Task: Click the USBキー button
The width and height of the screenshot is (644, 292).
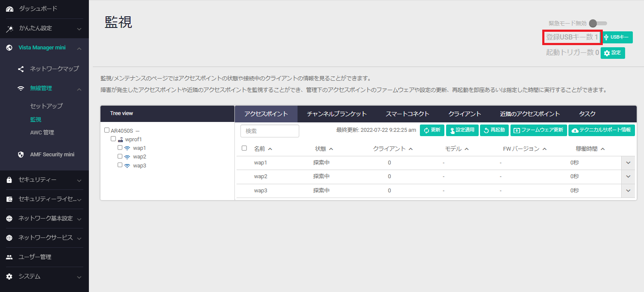Action: (617, 37)
